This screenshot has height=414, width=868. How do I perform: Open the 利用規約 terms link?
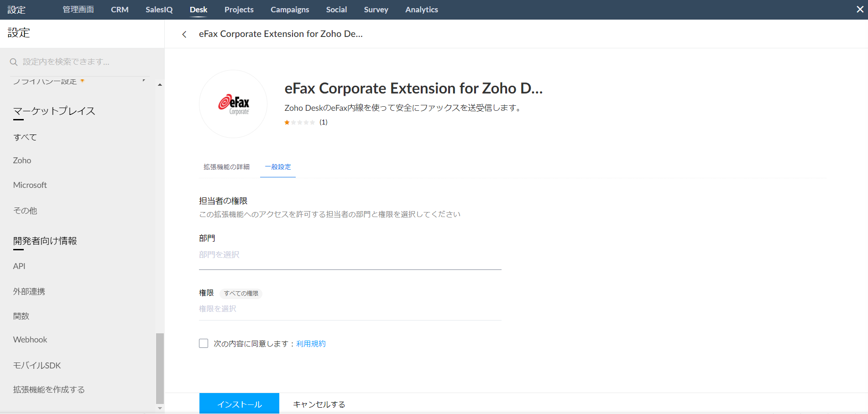click(311, 344)
